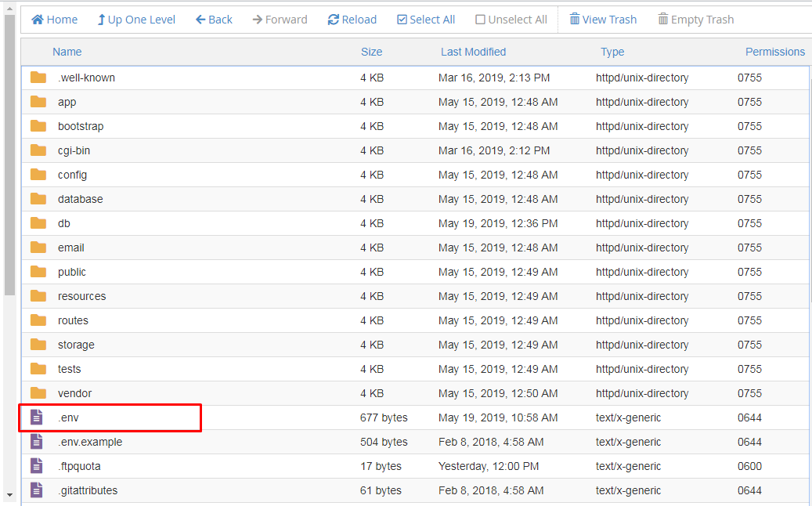The width and height of the screenshot is (812, 506).
Task: Check Select All files option
Action: (426, 20)
